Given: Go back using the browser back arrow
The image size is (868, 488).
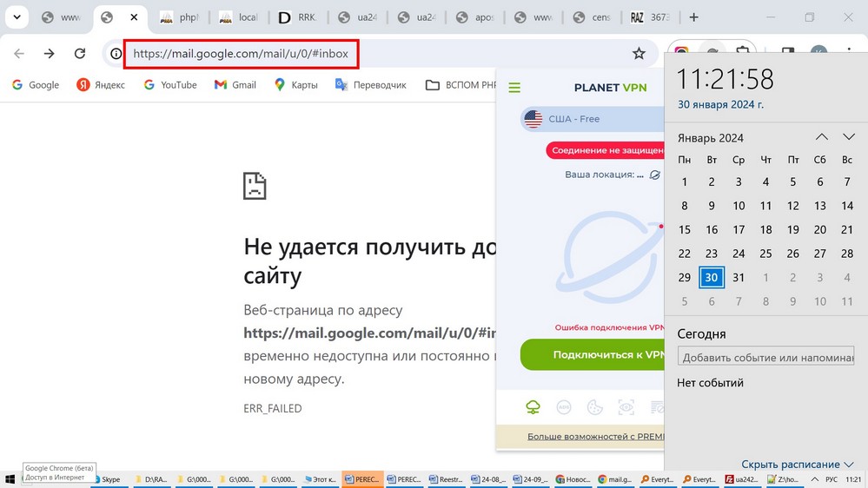Looking at the screenshot, I should [x=19, y=54].
